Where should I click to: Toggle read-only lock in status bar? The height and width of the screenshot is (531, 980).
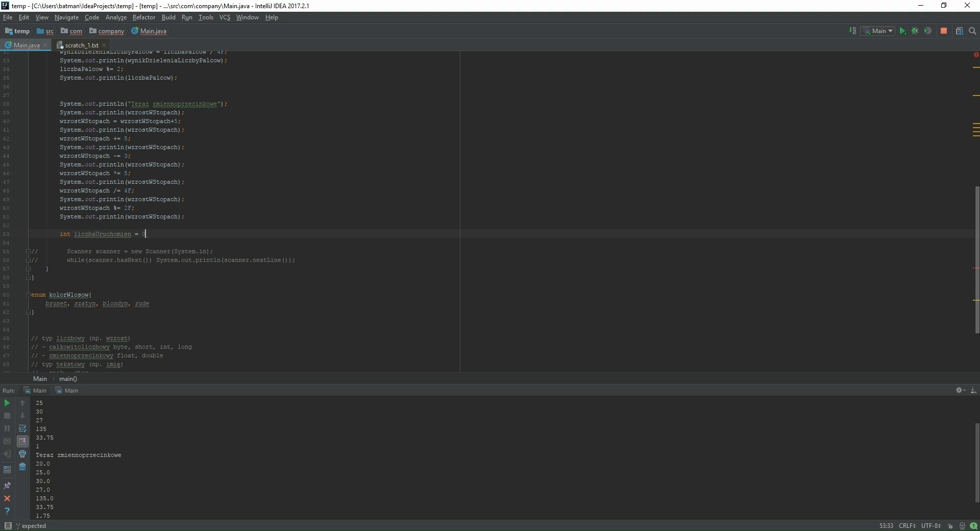950,526
